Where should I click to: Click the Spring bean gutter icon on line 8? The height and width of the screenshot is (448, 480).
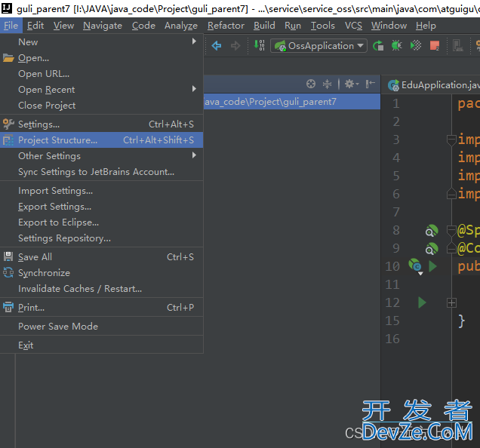[432, 231]
